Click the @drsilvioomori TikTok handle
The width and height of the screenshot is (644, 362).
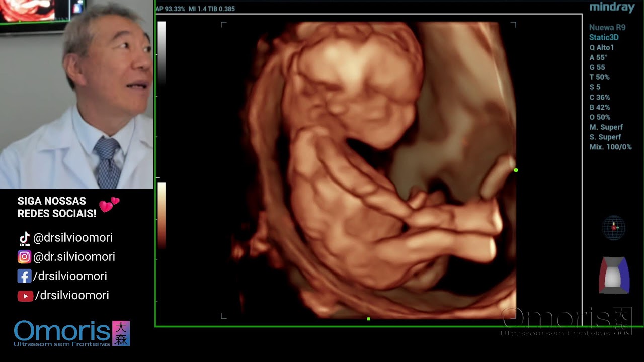[73, 238]
